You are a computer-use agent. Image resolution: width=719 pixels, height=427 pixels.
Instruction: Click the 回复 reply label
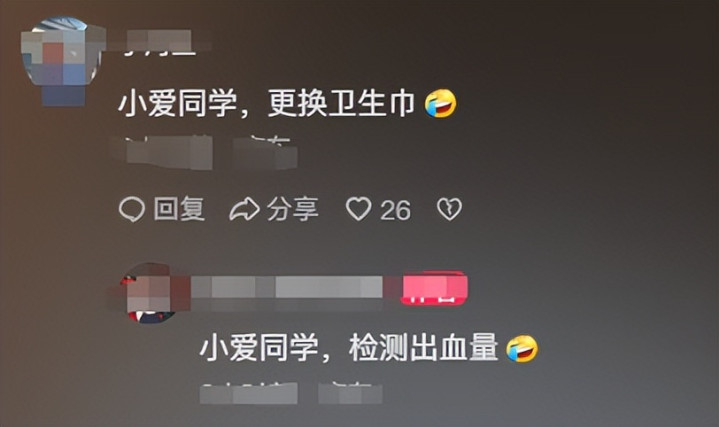pyautogui.click(x=179, y=210)
